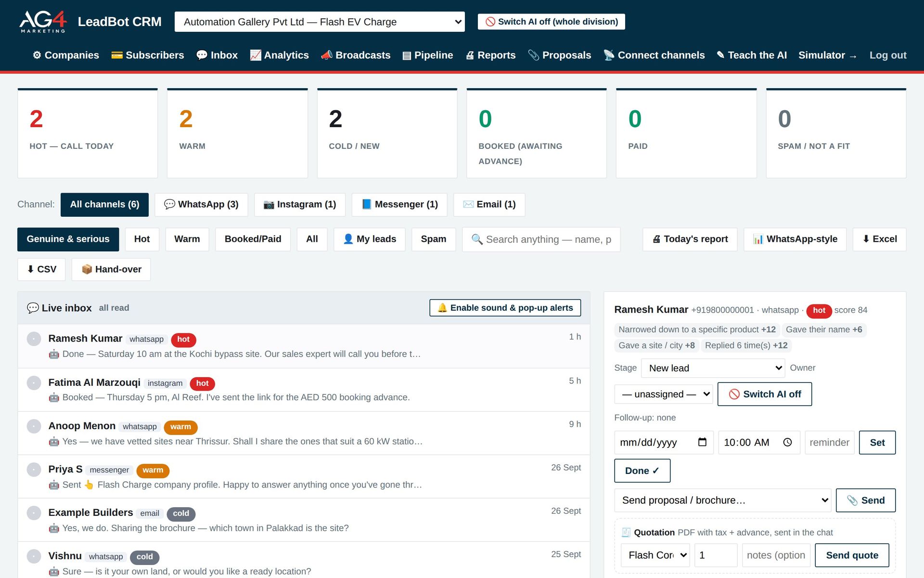
Task: Open the Stage dropdown showing New lead
Action: pyautogui.click(x=713, y=368)
